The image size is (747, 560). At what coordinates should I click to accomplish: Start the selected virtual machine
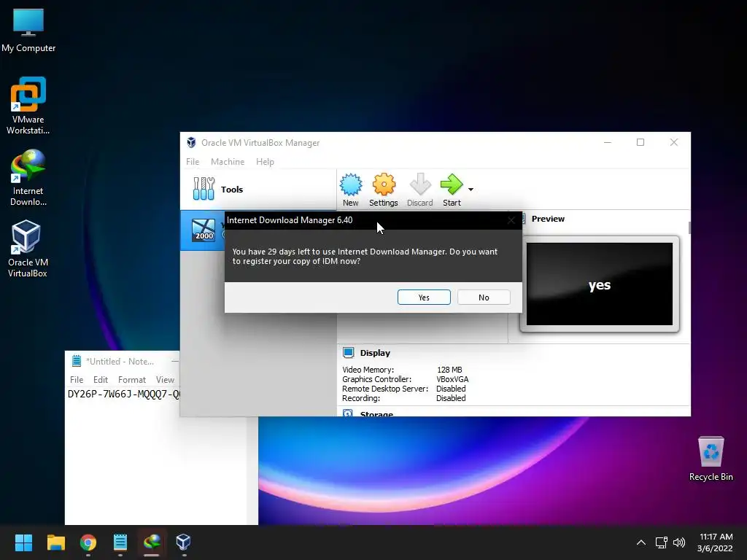(452, 190)
